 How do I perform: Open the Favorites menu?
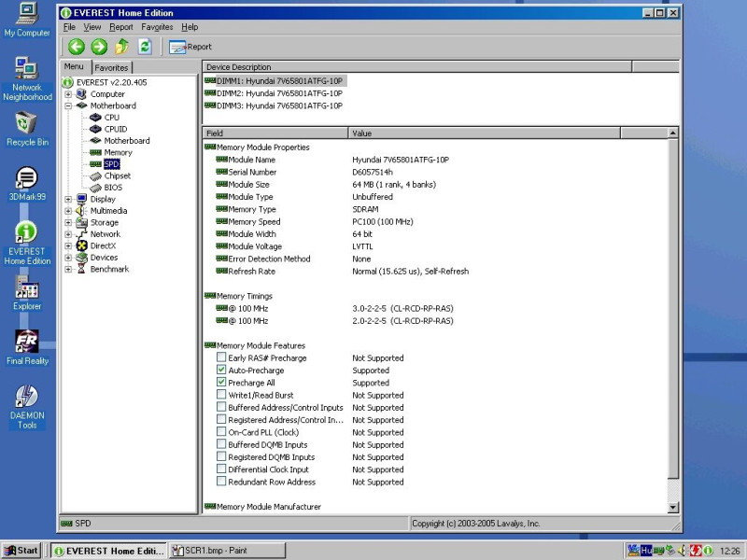tap(157, 27)
